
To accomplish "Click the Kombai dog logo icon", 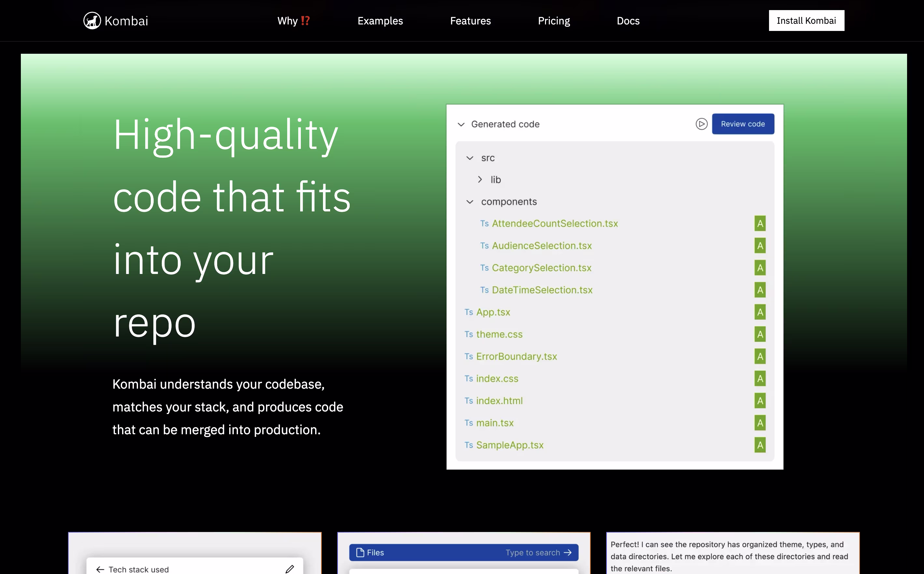I will click(92, 21).
